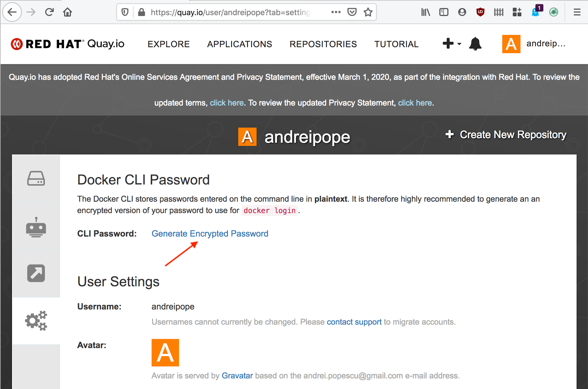Open the andreip user account menu

(x=534, y=44)
